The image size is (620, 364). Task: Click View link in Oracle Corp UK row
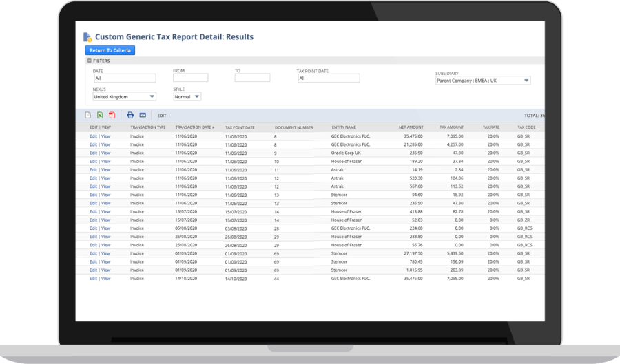(105, 153)
